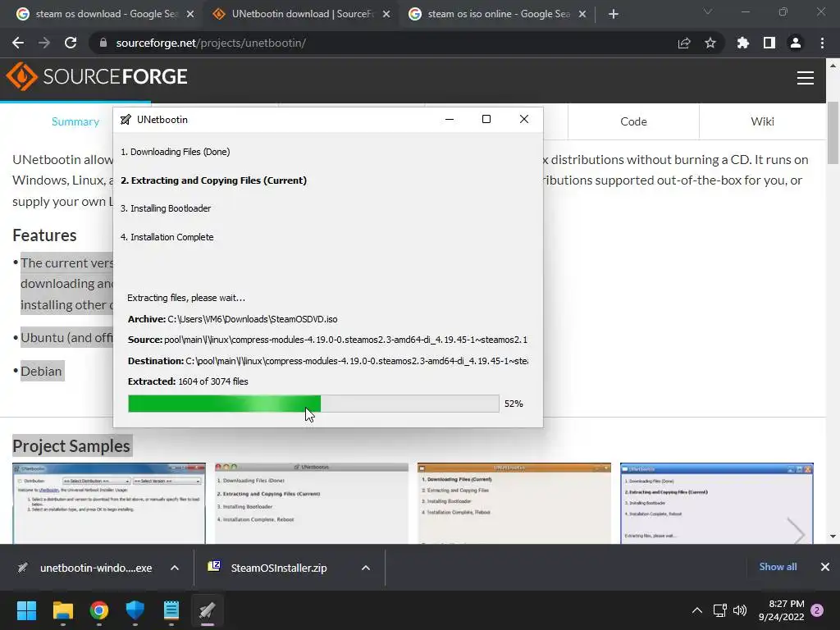Click the Debian list item
The image size is (840, 630).
click(41, 371)
